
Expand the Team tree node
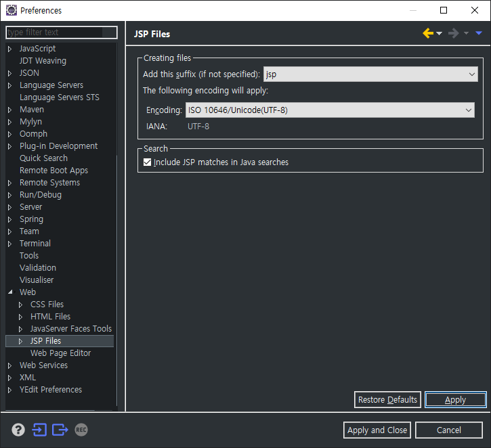pyautogui.click(x=9, y=232)
